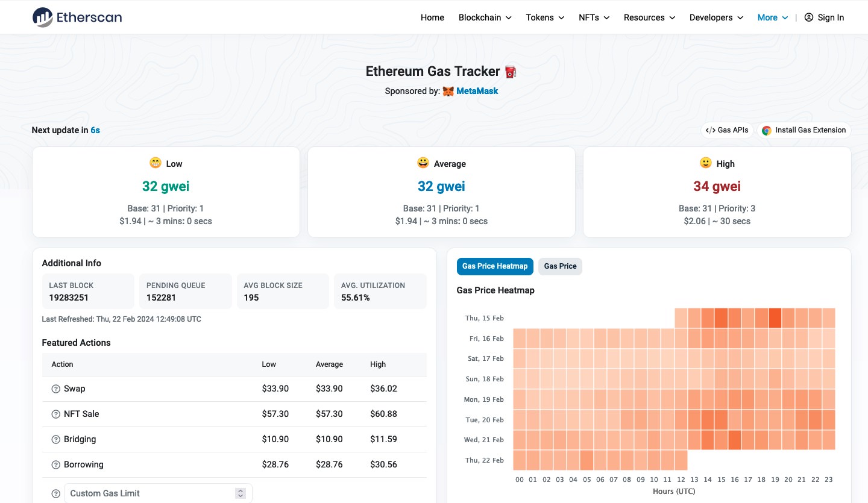Viewport: 868px width, 503px height.
Task: Click the Hours (UTC) axis label
Action: (674, 492)
